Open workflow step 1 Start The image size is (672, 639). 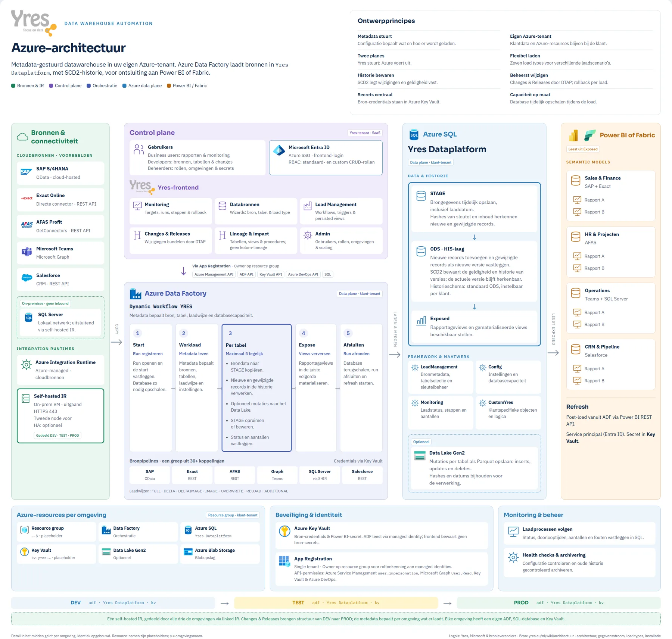point(151,388)
